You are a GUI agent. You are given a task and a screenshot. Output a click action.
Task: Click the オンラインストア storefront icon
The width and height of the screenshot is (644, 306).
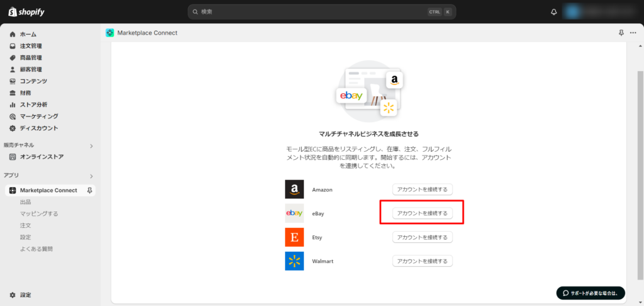13,157
